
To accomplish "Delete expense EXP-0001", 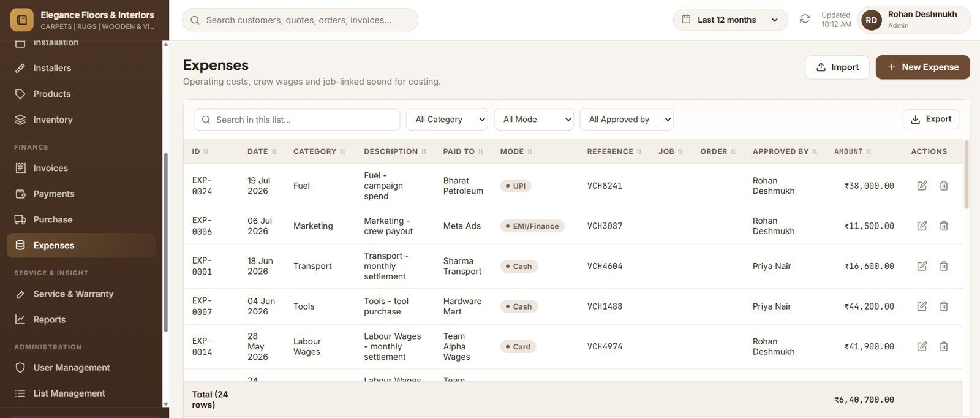I will [944, 266].
